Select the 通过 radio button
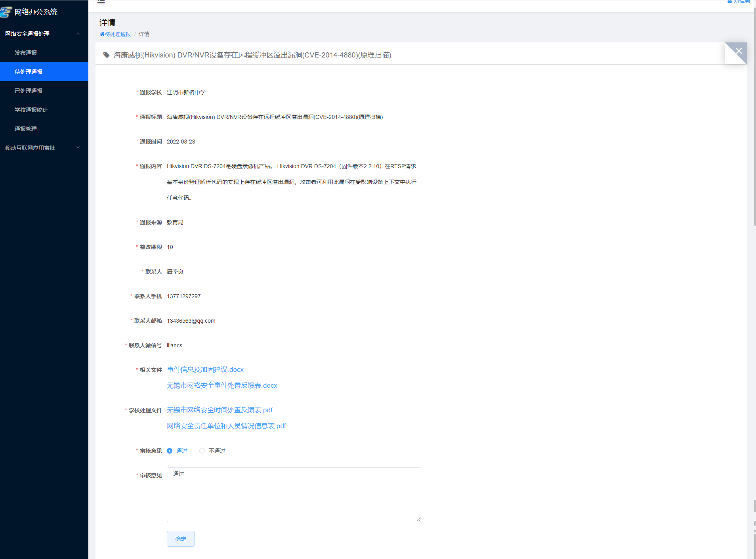 (x=170, y=451)
